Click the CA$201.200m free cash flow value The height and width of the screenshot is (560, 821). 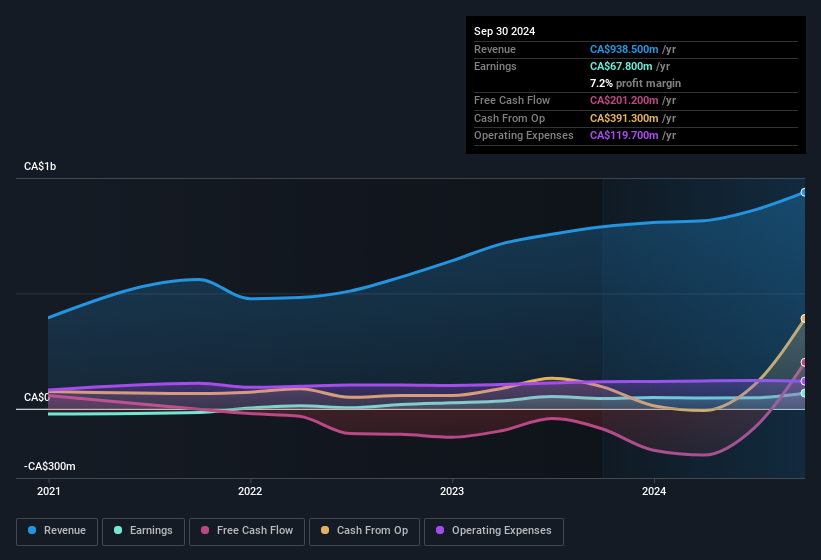(x=624, y=100)
